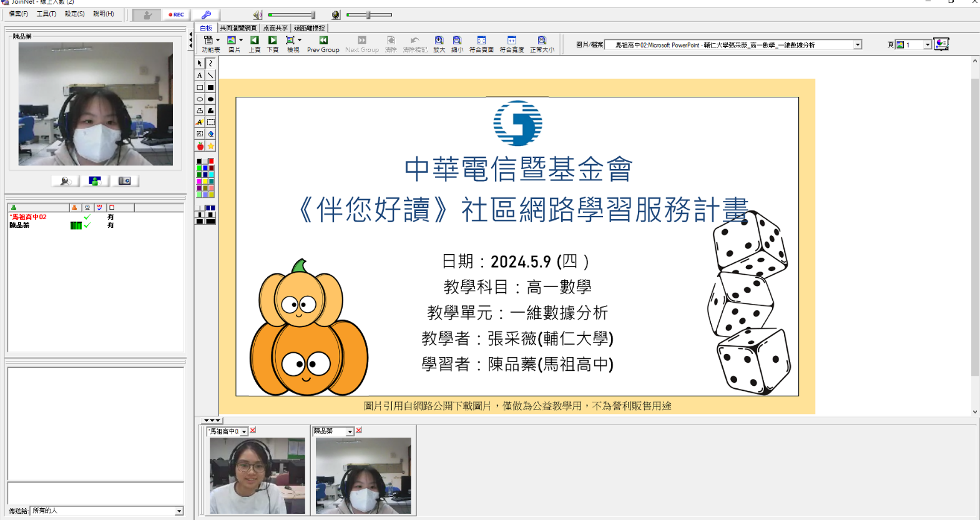The image size is (980, 520).
Task: Select the arrow pointer tool
Action: pyautogui.click(x=200, y=63)
